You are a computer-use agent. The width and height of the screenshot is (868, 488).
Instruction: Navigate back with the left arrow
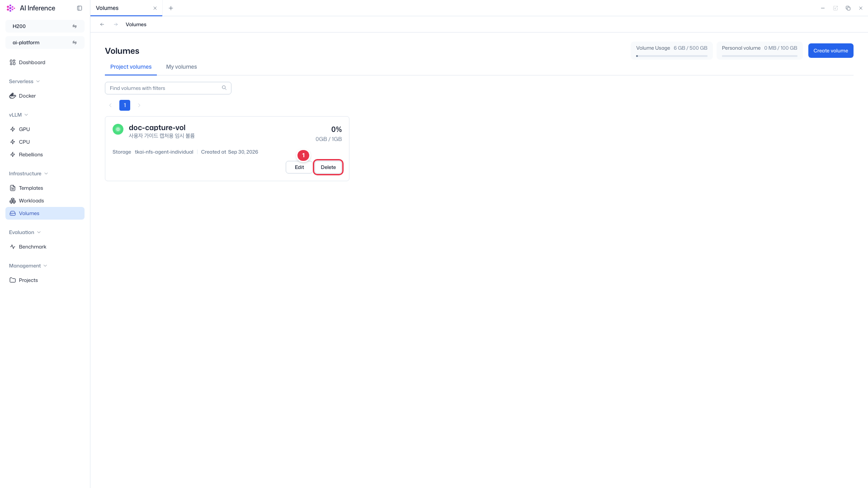(x=102, y=24)
